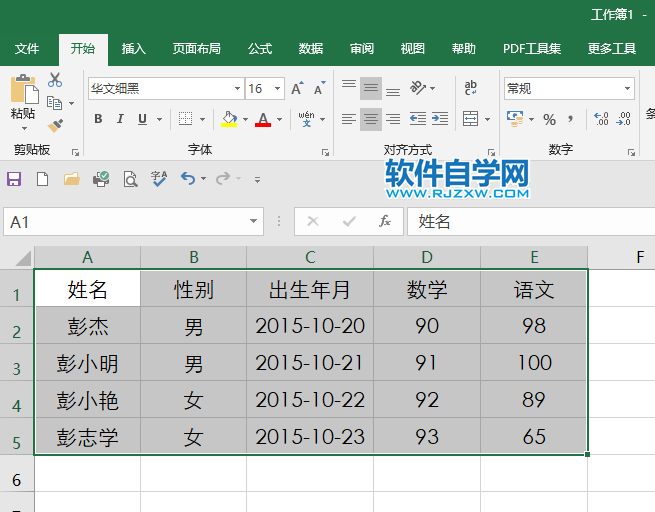Screen dimensions: 655x512
Task: Expand the Name Box dropdown
Action: [x=253, y=221]
